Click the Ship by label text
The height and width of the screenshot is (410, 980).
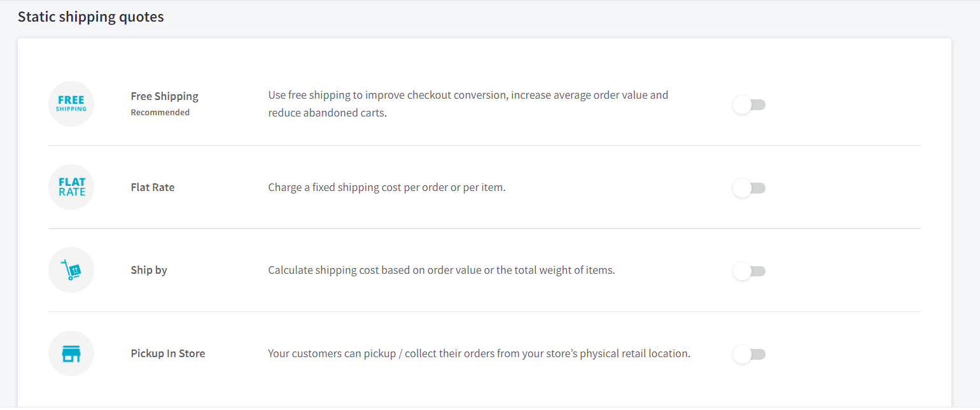click(x=149, y=270)
